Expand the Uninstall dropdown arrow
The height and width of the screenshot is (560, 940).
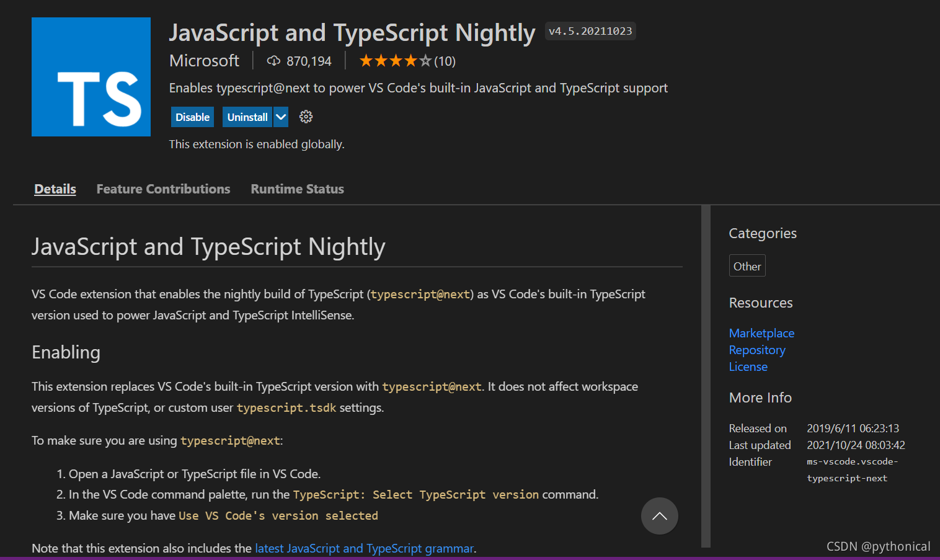(x=281, y=117)
